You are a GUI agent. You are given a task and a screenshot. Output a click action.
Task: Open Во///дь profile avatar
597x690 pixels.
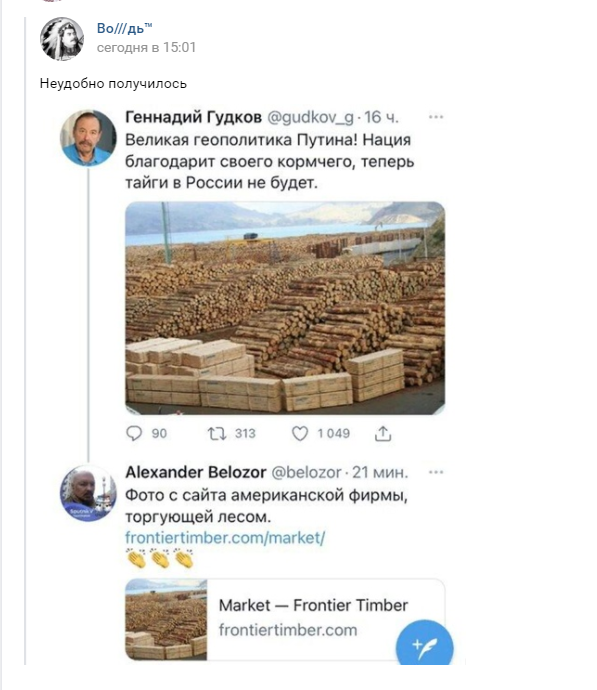62,39
